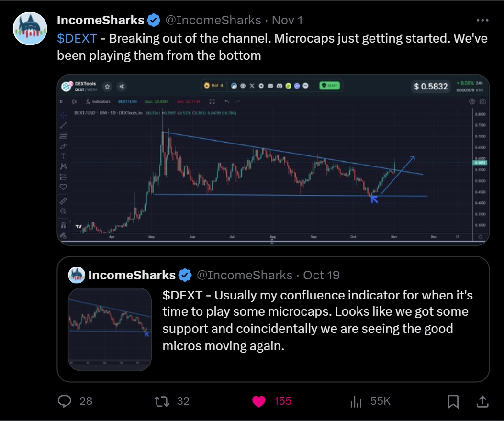Retweet the $DEXT post
This screenshot has height=421, width=504.
click(162, 401)
